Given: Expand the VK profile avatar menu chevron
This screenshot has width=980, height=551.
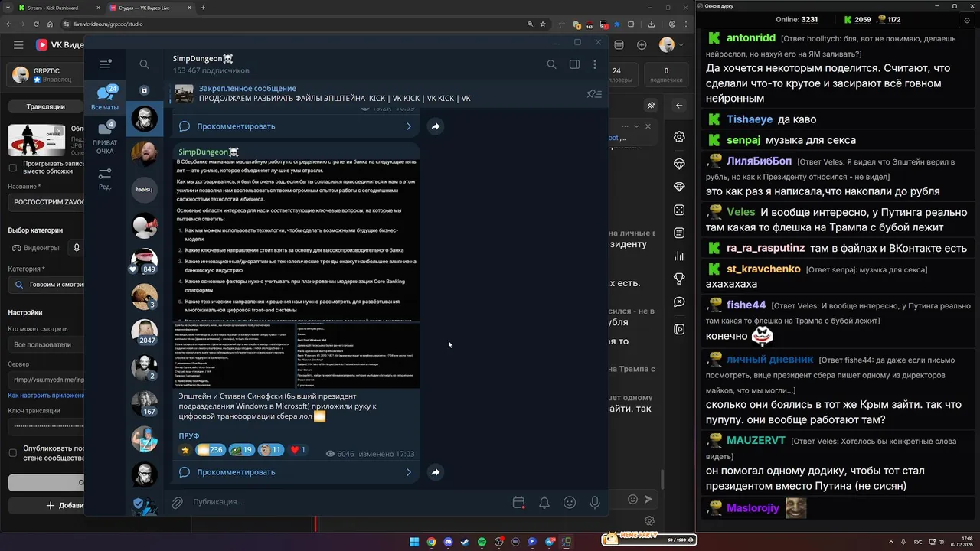Looking at the screenshot, I should pos(682,45).
